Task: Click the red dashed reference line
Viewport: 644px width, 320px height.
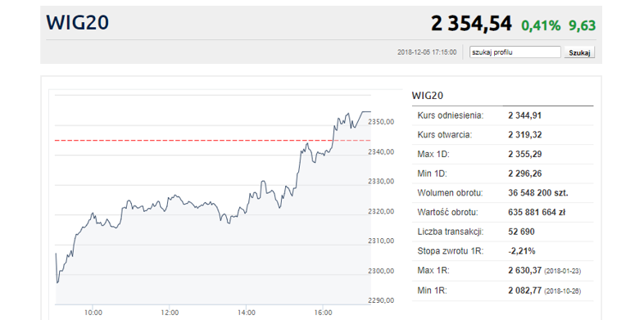Action: click(x=213, y=140)
